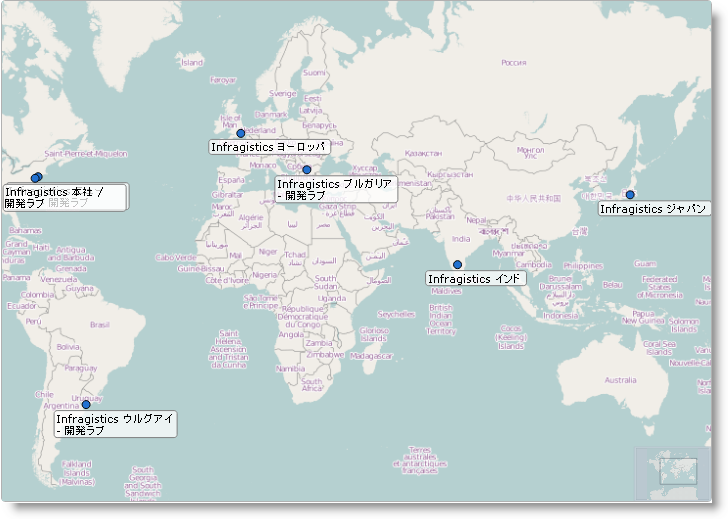Open the Infragistics ヨーロッパ label box
728x519 pixels.
pyautogui.click(x=269, y=147)
